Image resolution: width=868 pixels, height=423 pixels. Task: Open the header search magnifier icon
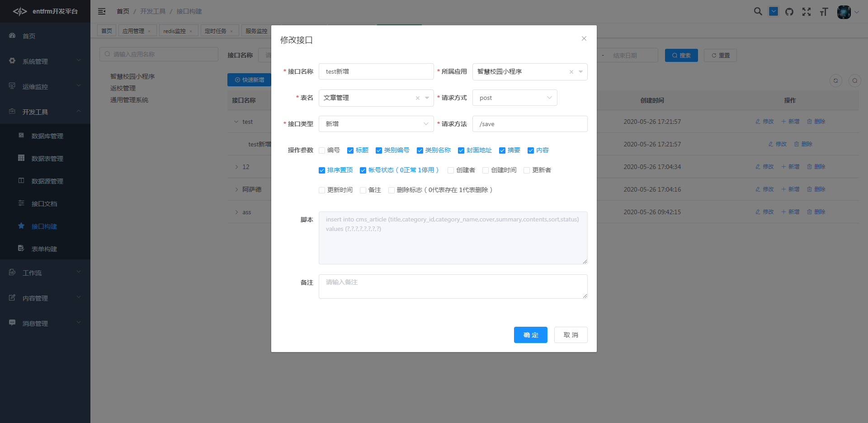(758, 11)
